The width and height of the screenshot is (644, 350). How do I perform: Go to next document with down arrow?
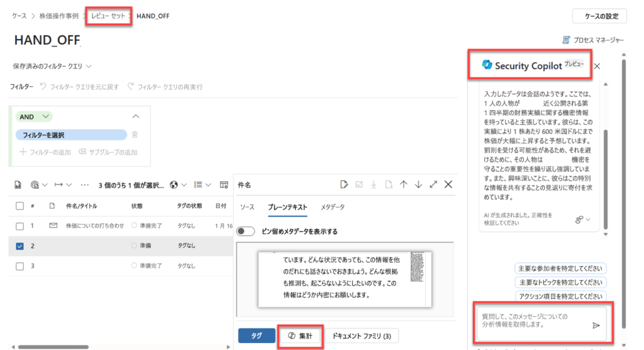pos(418,184)
